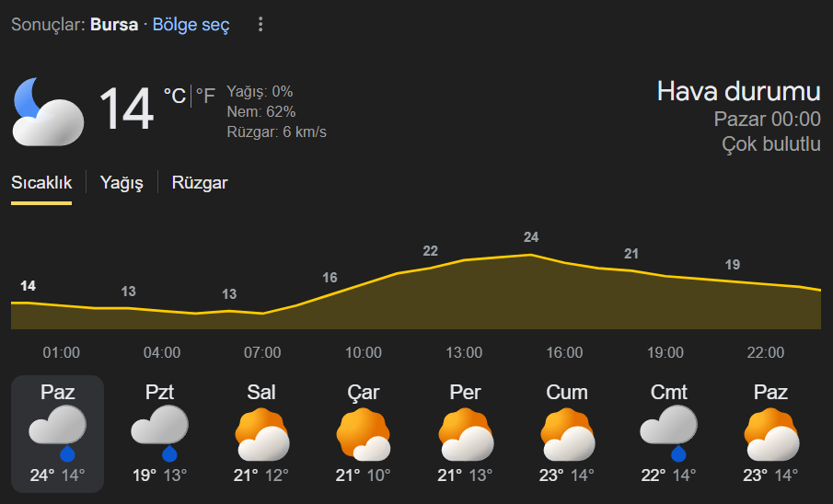Switch to the Yağış tab
833x504 pixels.
121,183
